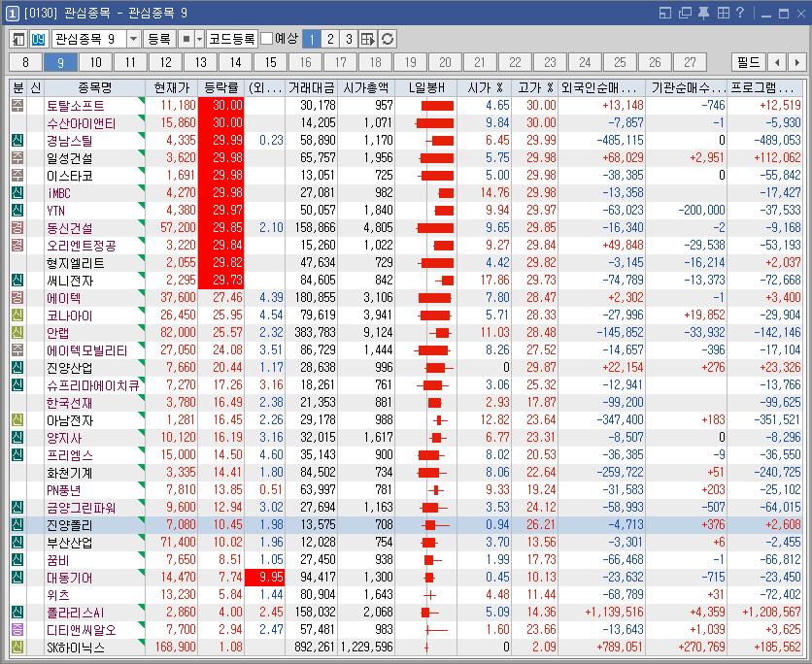Select the 금양그린파워 stock name
This screenshot has width=812, height=664.
pyautogui.click(x=81, y=508)
